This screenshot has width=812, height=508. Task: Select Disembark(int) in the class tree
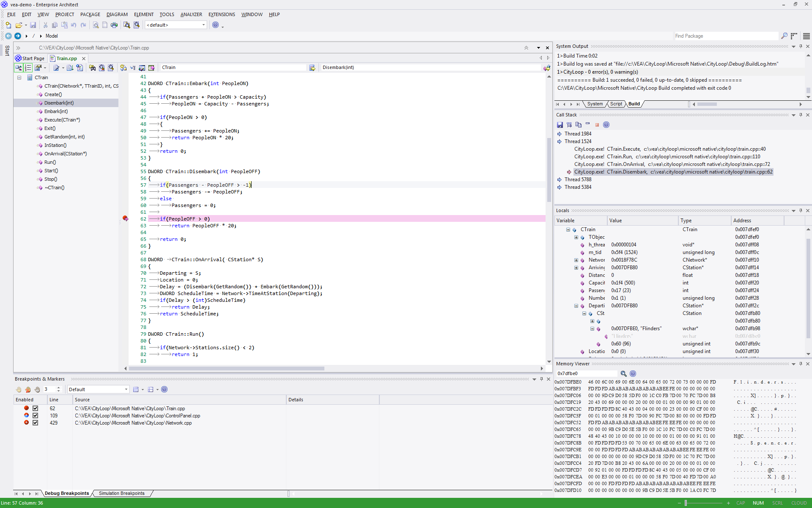(59, 102)
